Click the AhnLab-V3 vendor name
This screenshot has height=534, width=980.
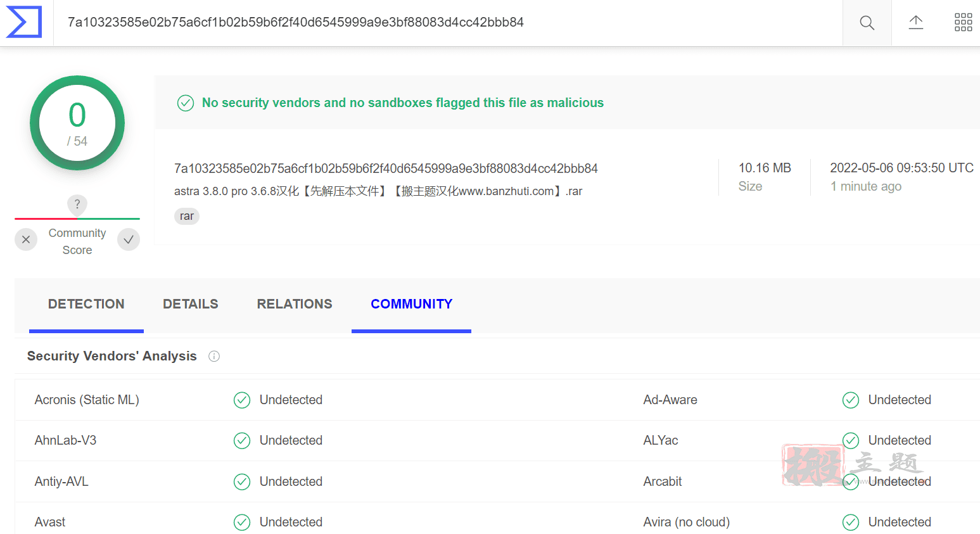point(66,440)
